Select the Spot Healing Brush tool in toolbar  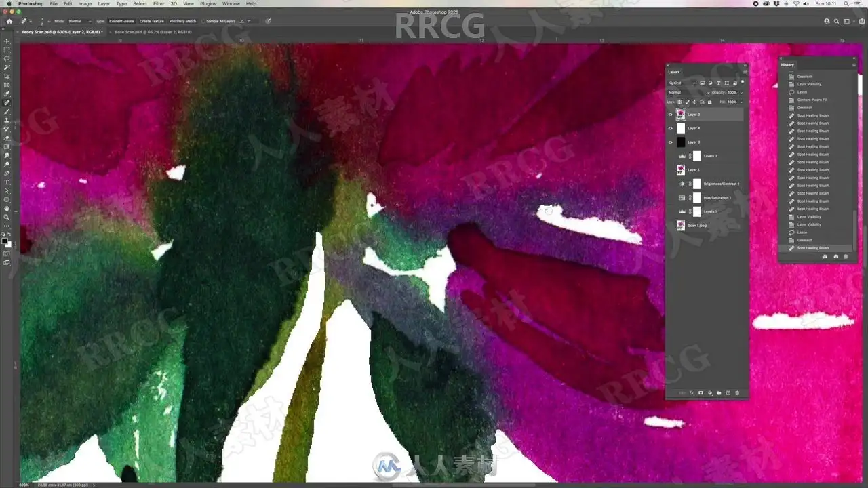(x=7, y=102)
